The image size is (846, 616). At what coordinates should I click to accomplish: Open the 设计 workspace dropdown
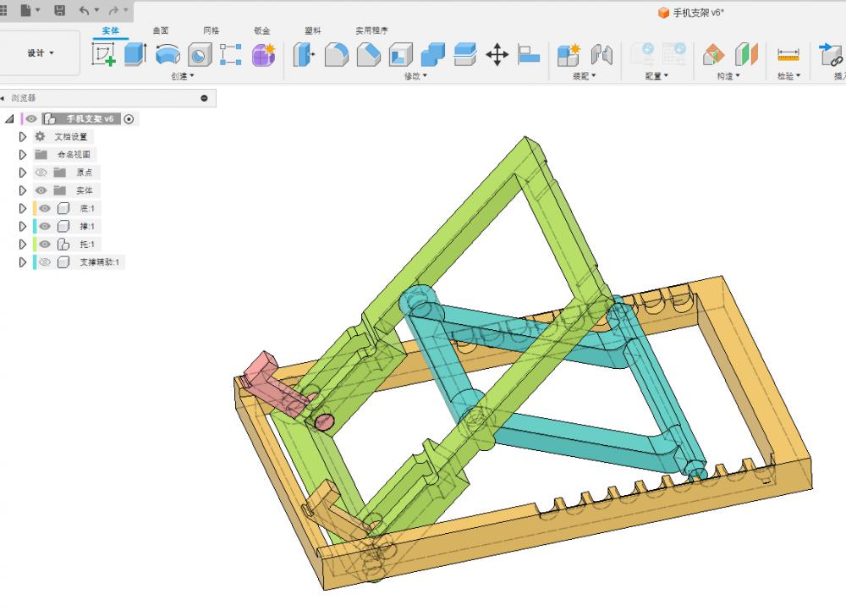pos(41,52)
